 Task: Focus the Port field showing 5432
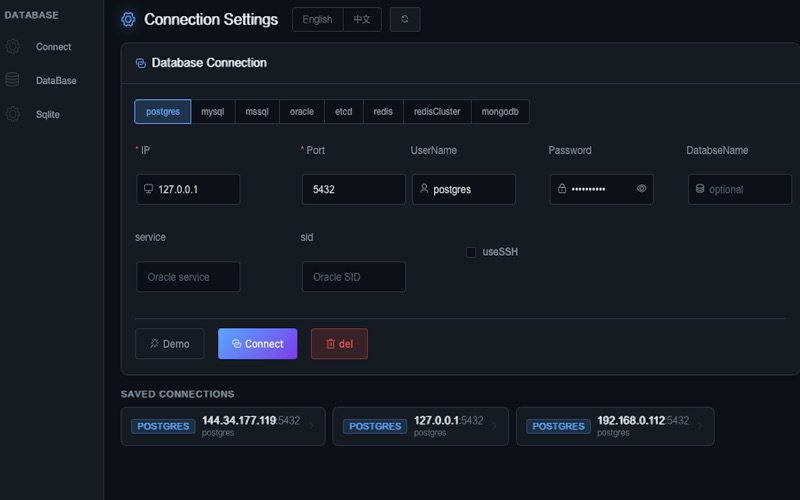[x=354, y=189]
